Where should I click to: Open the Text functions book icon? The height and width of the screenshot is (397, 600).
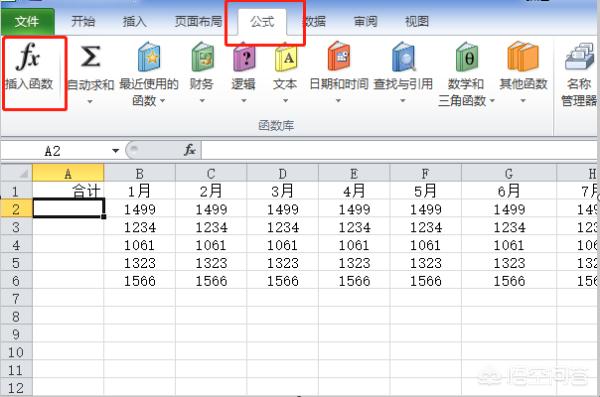point(286,57)
